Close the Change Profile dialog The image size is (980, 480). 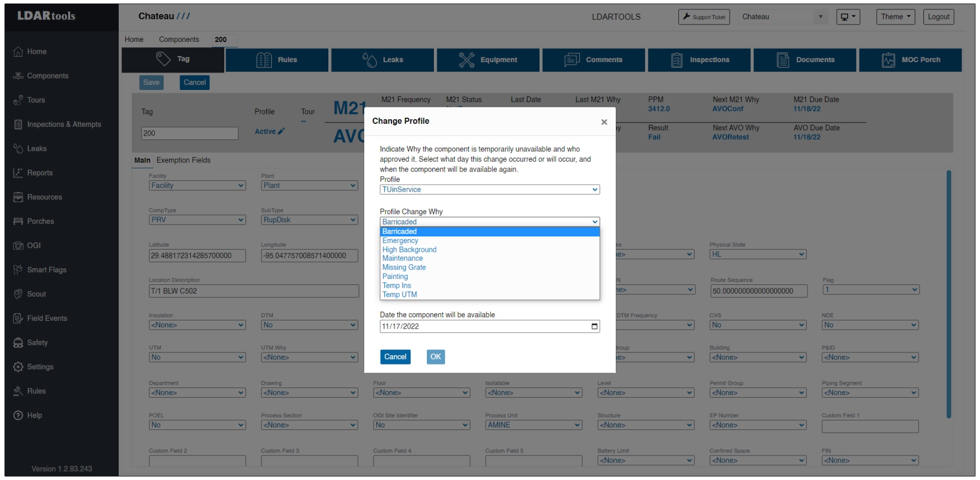coord(604,122)
